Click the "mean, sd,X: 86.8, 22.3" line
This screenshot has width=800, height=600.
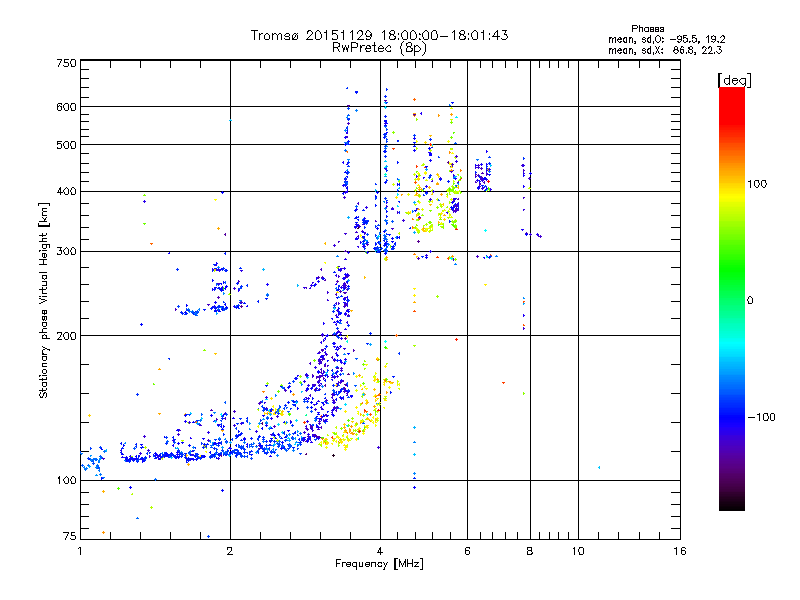pyautogui.click(x=665, y=50)
